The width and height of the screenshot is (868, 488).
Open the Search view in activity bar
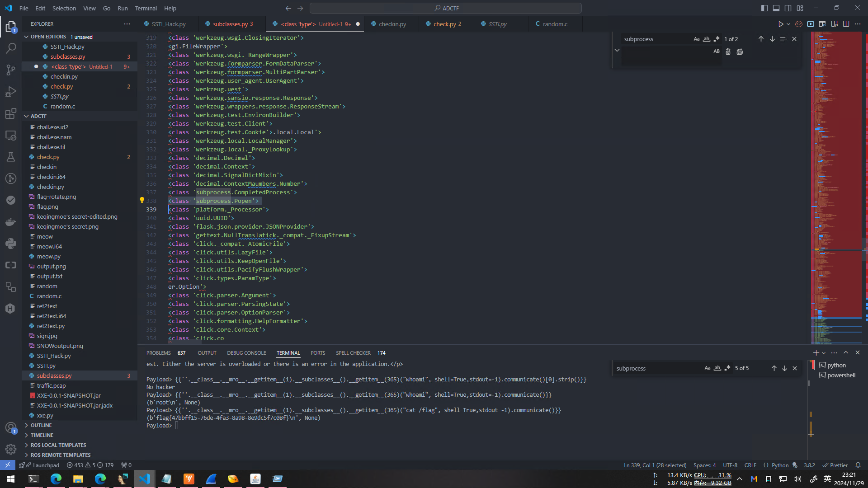tap(11, 48)
